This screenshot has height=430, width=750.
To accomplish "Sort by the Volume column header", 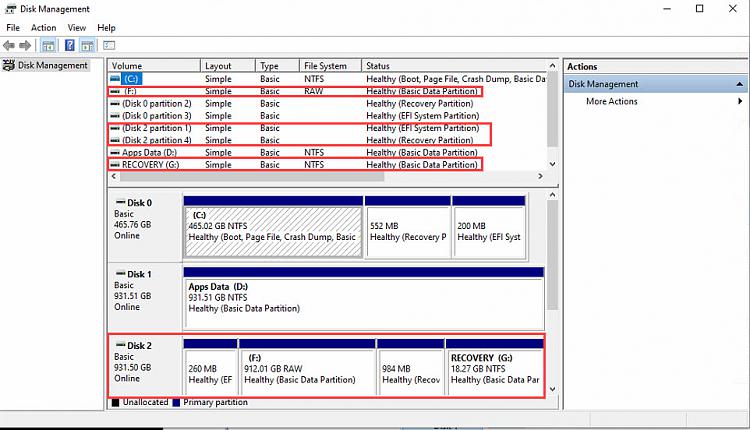I will tap(154, 66).
